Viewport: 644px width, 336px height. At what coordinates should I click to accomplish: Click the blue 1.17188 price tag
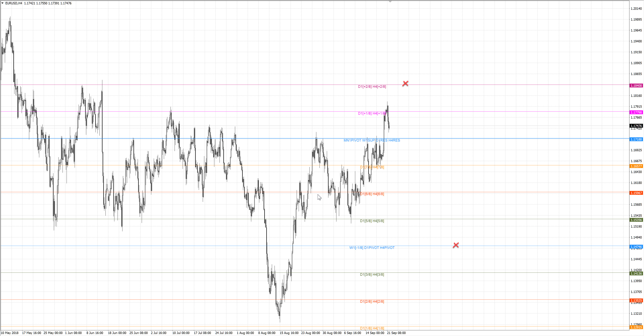(636, 139)
